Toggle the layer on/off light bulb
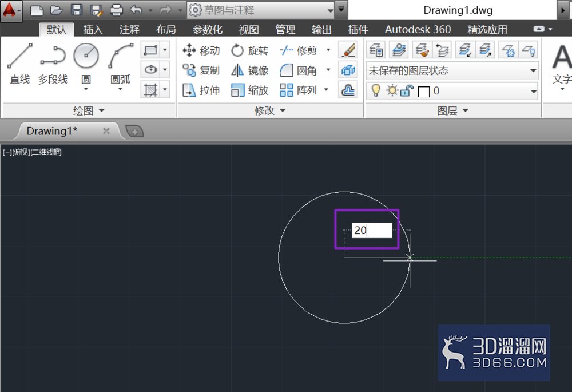The height and width of the screenshot is (392, 572). point(376,90)
